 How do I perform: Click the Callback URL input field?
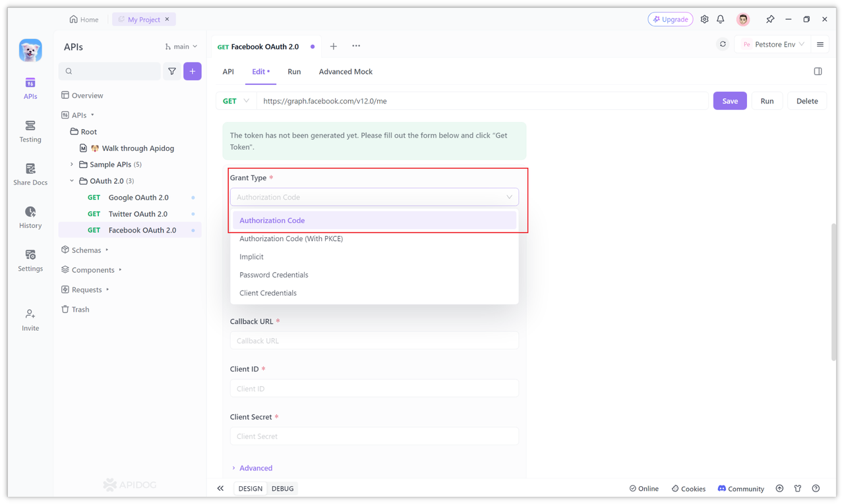374,341
